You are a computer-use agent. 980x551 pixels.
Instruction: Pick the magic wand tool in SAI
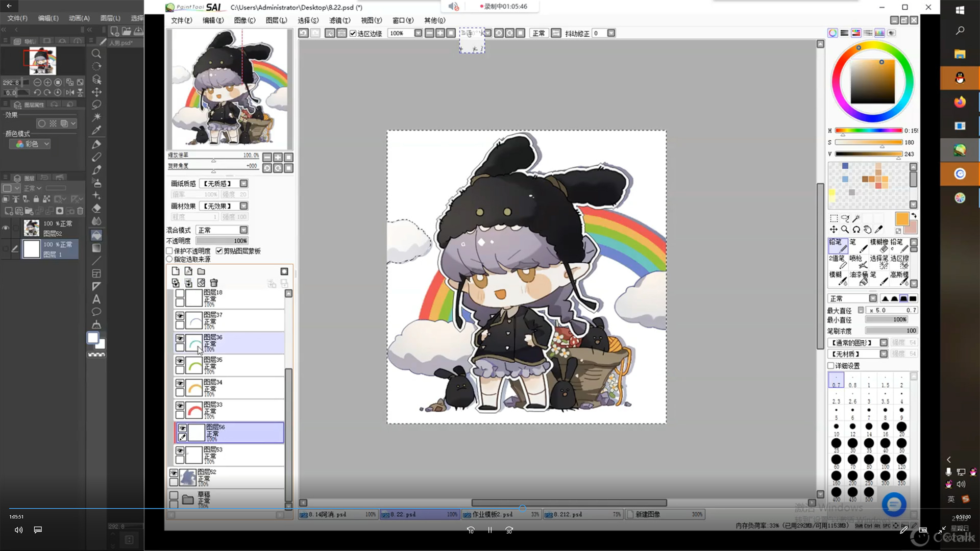pyautogui.click(x=856, y=218)
